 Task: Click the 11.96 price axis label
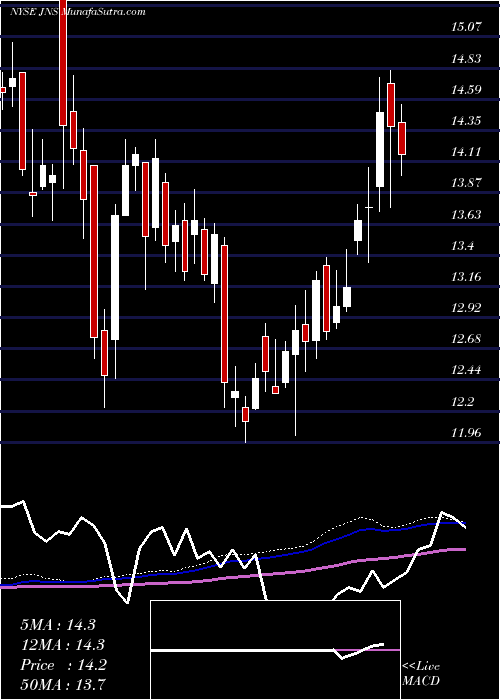pyautogui.click(x=467, y=432)
